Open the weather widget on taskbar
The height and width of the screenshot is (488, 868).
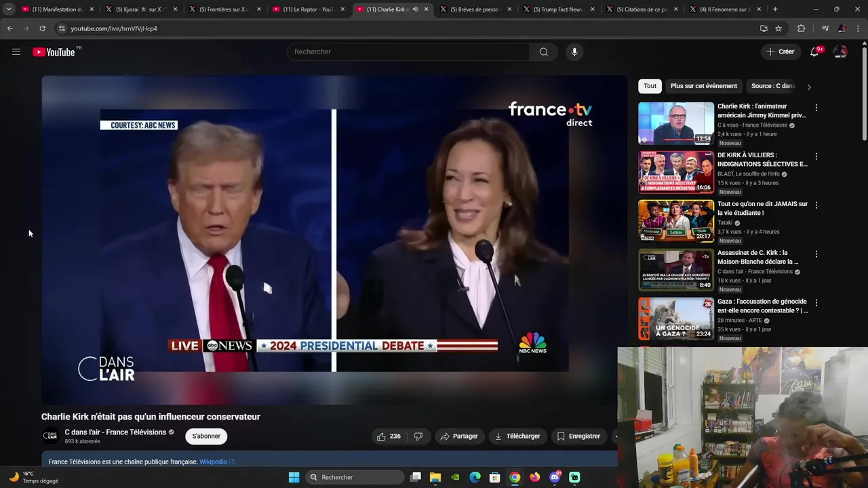click(x=34, y=477)
